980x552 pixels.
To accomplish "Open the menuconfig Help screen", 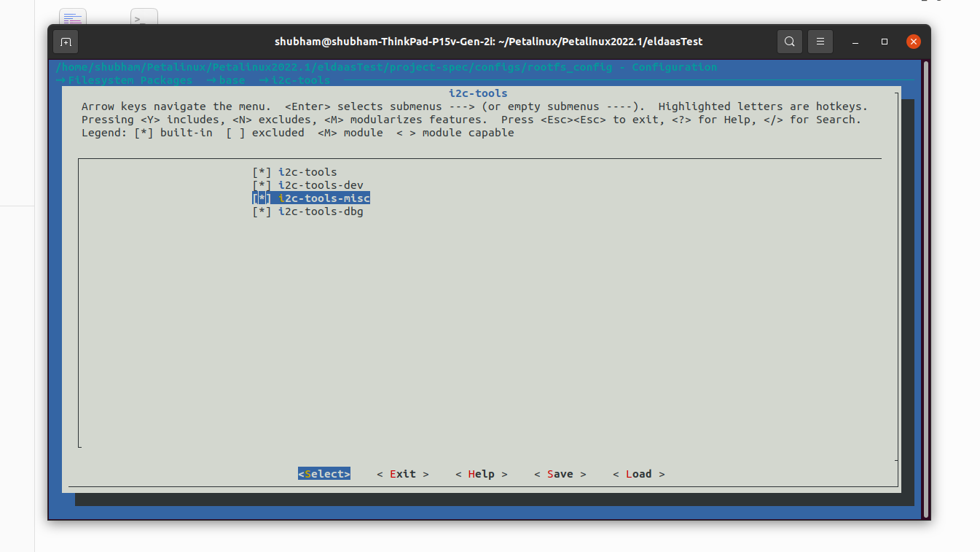I will 481,473.
